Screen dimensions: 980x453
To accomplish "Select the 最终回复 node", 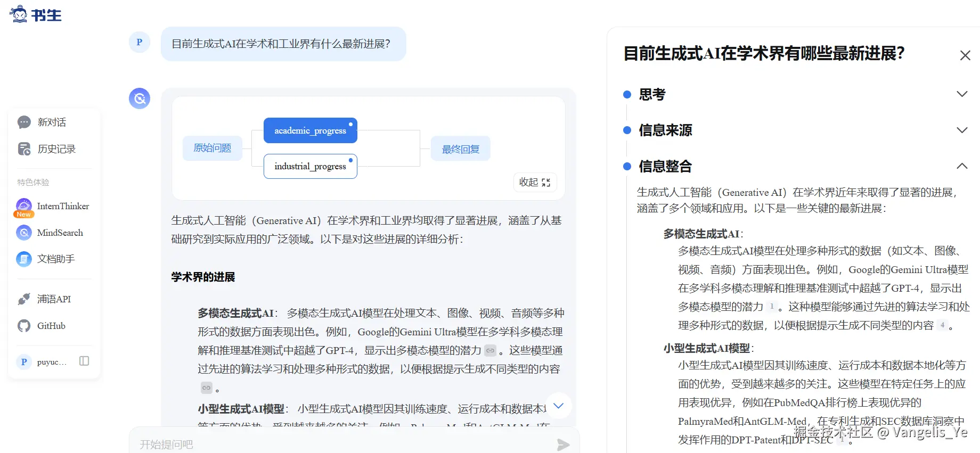I will coord(461,149).
